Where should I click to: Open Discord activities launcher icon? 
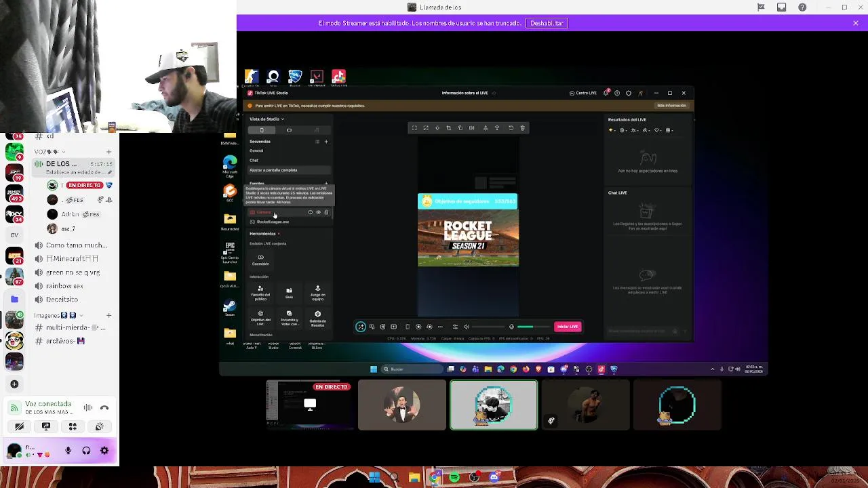coord(73,426)
